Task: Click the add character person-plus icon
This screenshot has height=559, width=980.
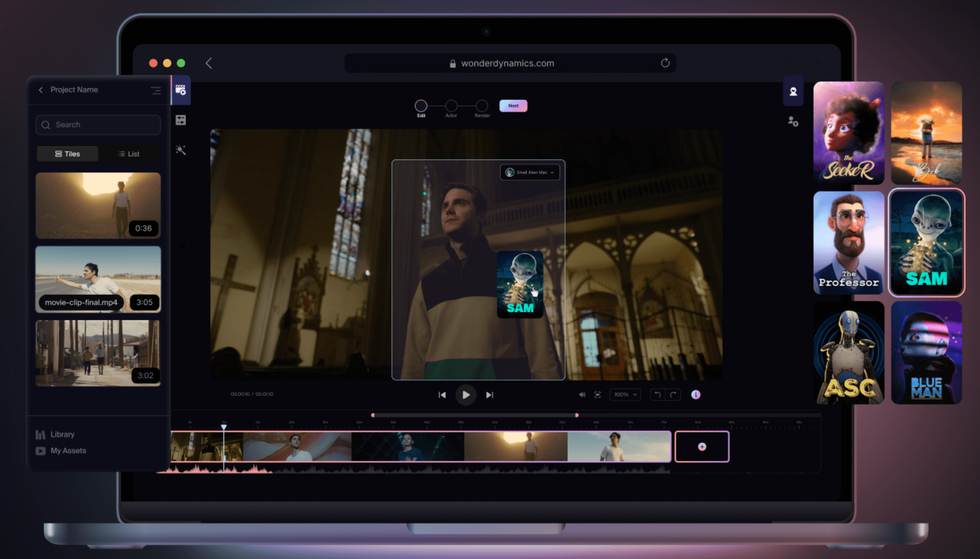Action: 793,122
